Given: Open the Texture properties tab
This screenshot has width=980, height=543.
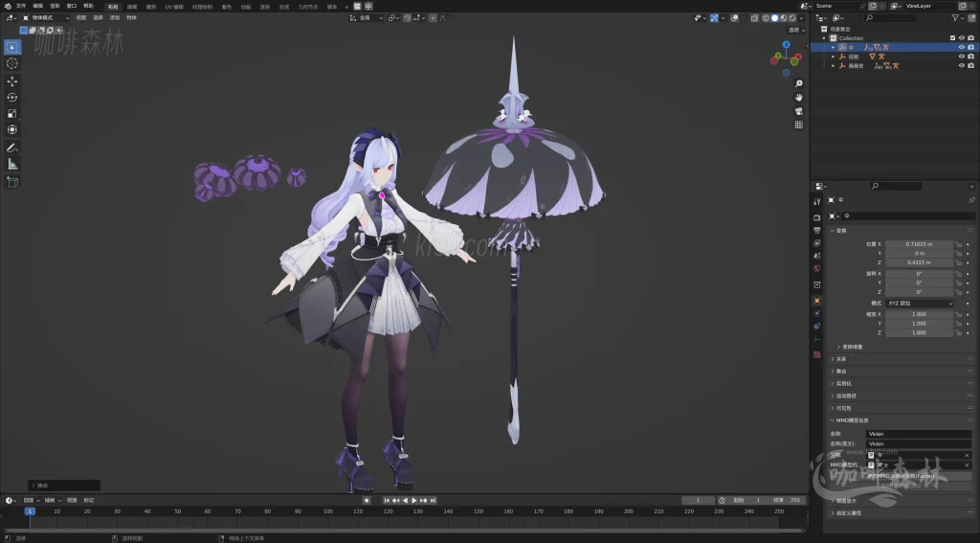Looking at the screenshot, I should tap(817, 354).
